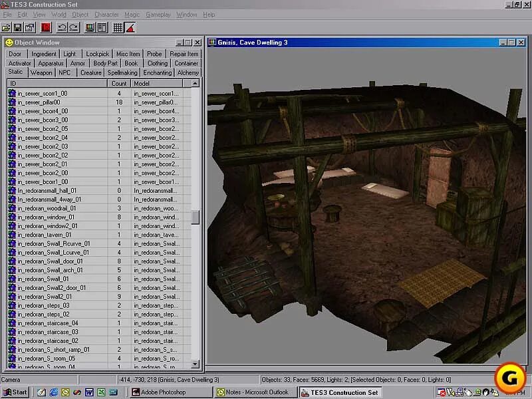Switch to the Weapon tab
Viewport: 532px width, 399px height.
point(41,72)
